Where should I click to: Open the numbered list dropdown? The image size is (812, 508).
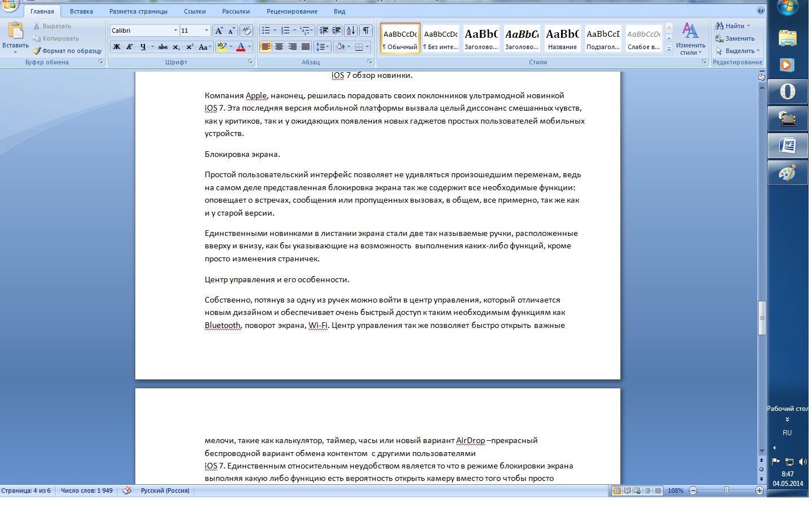[294, 30]
